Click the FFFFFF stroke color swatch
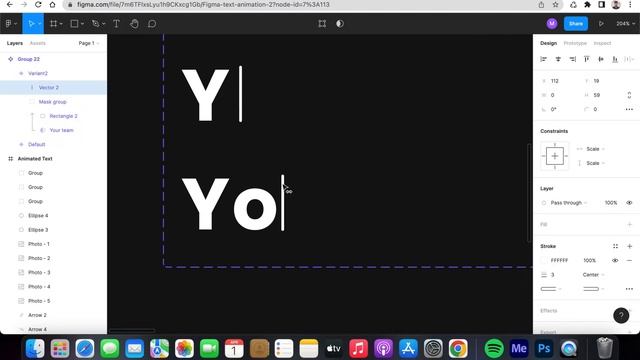Screen dimensions: 640x360 544,260
